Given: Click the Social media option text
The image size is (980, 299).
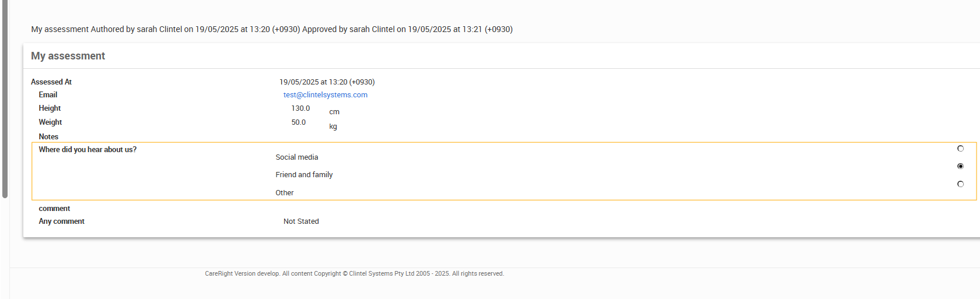Looking at the screenshot, I should click(x=296, y=157).
